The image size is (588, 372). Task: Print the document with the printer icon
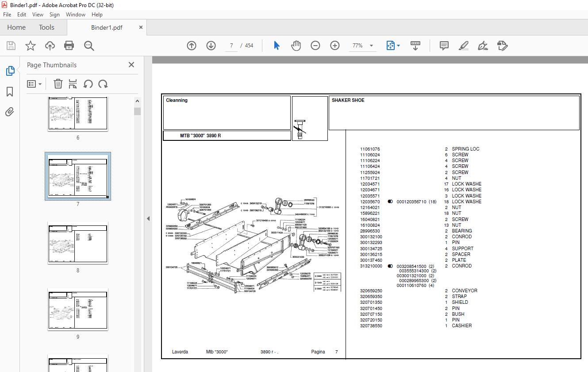point(69,46)
